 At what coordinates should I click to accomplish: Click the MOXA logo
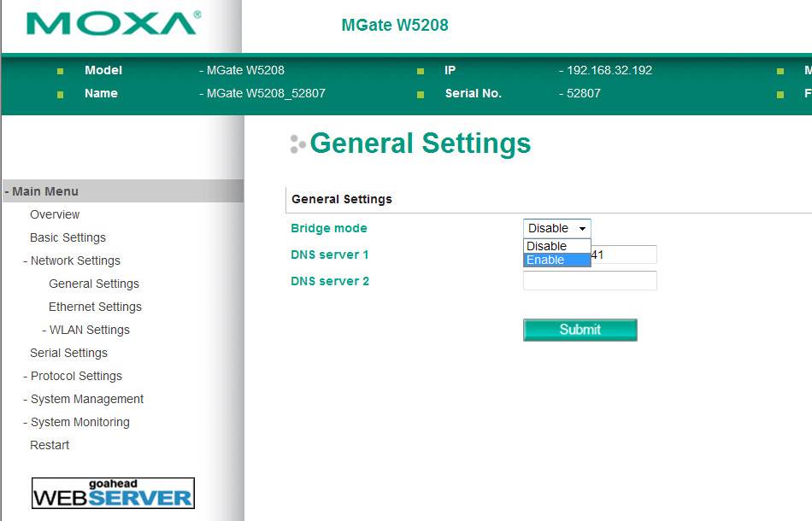114,23
